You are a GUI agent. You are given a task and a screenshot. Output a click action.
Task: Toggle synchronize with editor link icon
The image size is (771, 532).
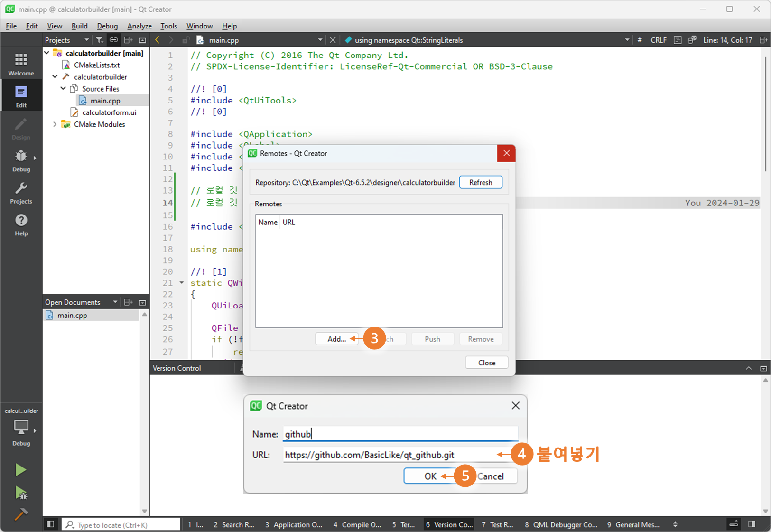113,40
